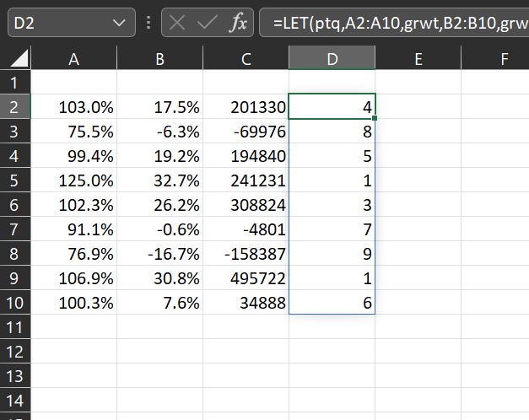This screenshot has width=529, height=420.
Task: Click cell containing 201330
Action: click(246, 106)
